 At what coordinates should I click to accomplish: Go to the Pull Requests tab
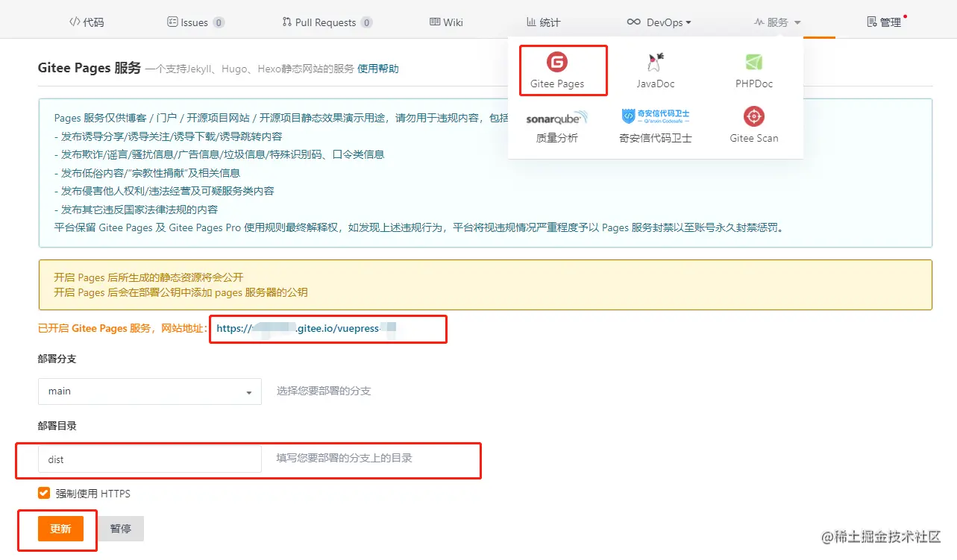coord(327,22)
